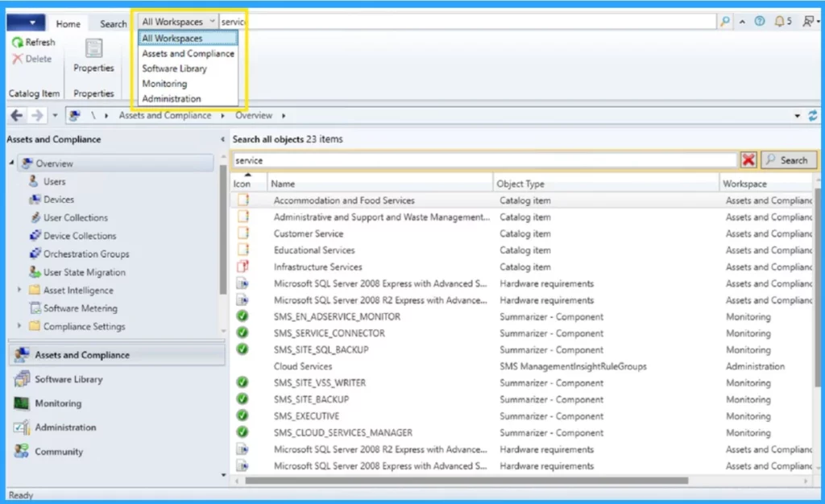
Task: Click the Community workspace icon
Action: 22,452
